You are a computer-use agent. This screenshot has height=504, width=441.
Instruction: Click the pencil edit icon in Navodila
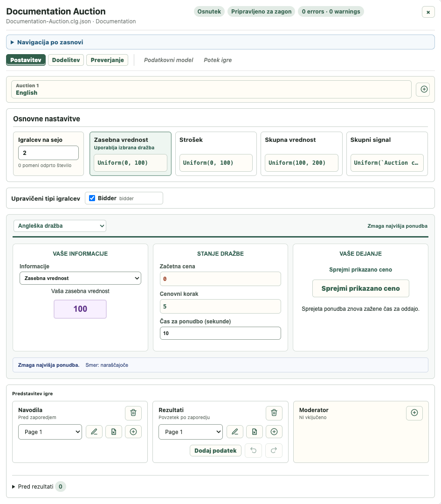coord(94,432)
